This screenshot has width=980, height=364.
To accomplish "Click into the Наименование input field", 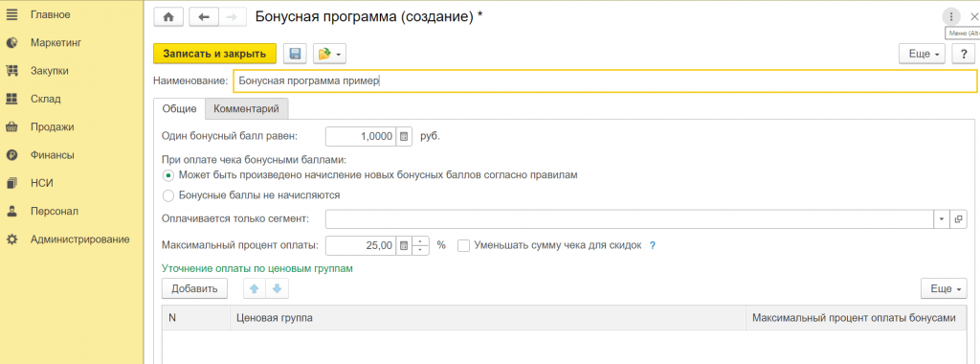I will [605, 81].
